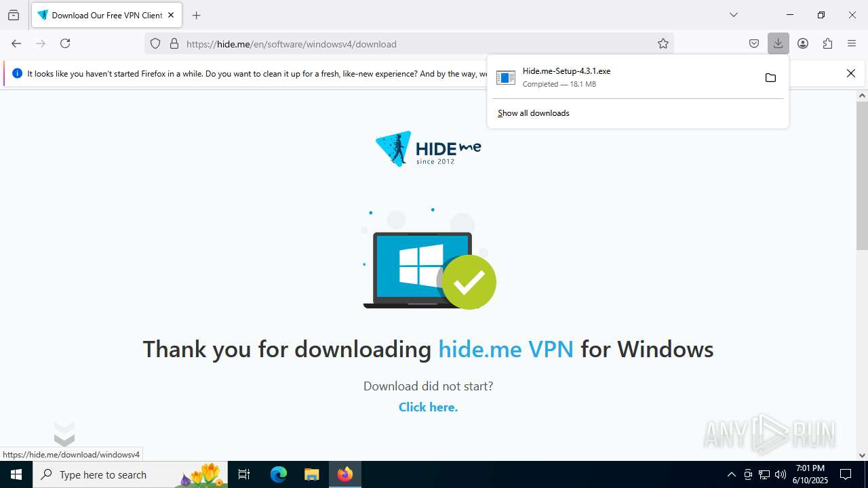Go back to previous page
Viewport: 868px width, 488px height.
pyautogui.click(x=16, y=43)
